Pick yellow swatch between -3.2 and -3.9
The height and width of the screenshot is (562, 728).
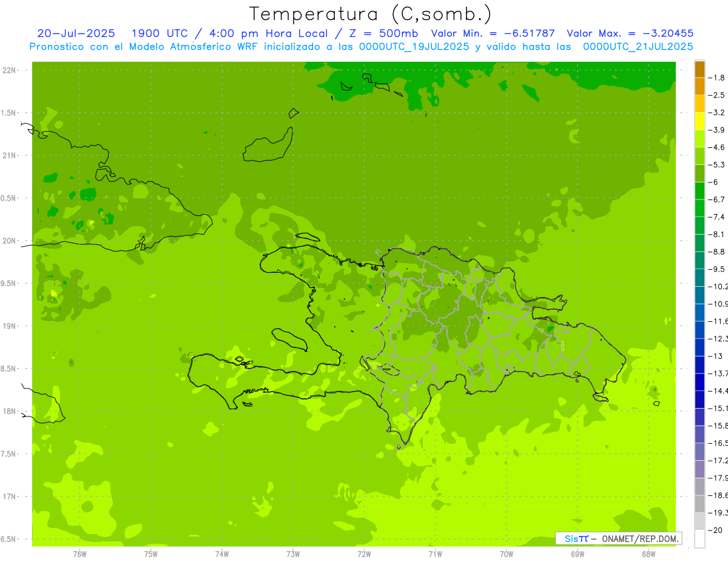click(x=699, y=121)
